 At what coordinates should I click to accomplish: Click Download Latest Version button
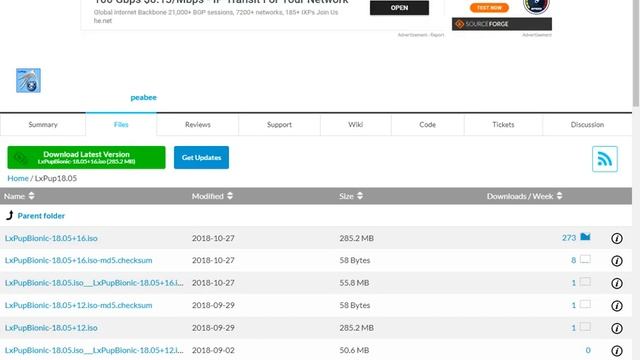click(x=87, y=157)
